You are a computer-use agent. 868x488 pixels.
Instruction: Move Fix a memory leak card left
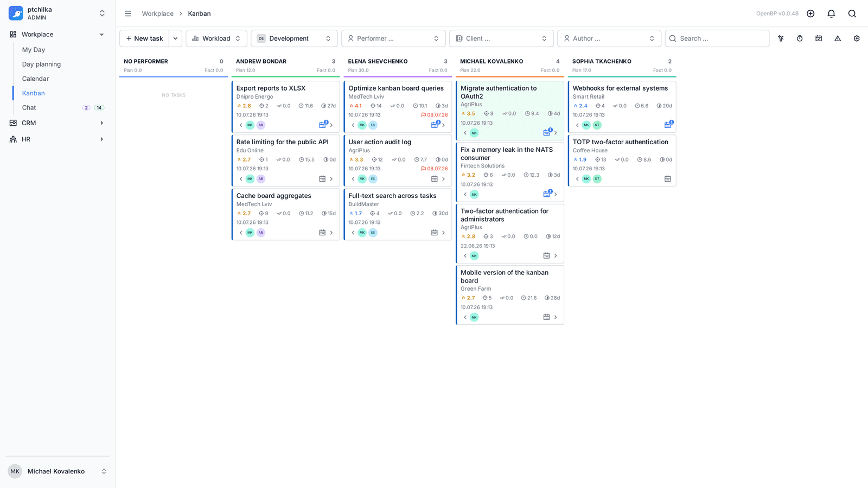(x=465, y=194)
